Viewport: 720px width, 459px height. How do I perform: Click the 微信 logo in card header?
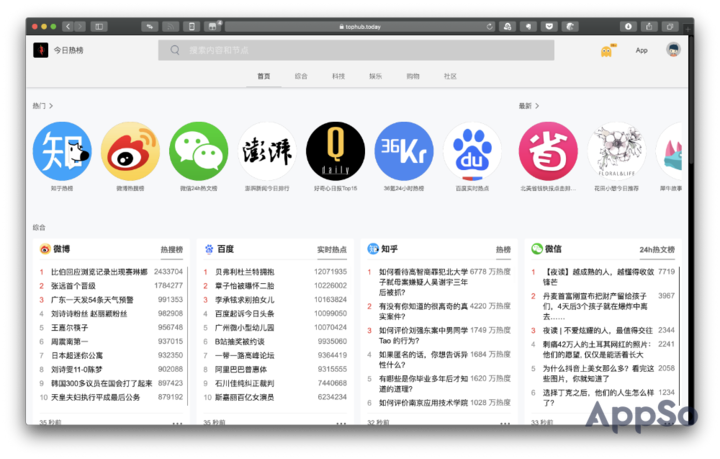(x=537, y=249)
